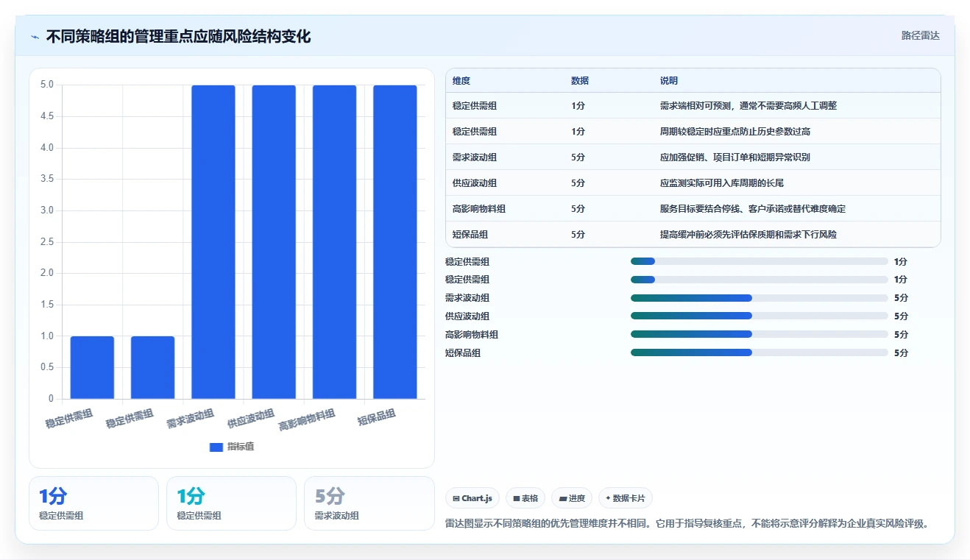Screen dimensions: 970x560
Task: Click the 表格 chip
Action: point(525,498)
